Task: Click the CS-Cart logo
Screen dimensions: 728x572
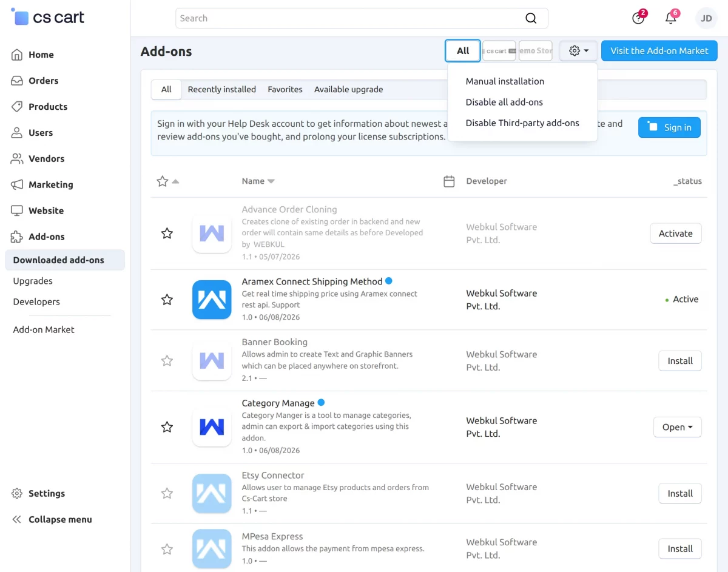Action: [48, 18]
